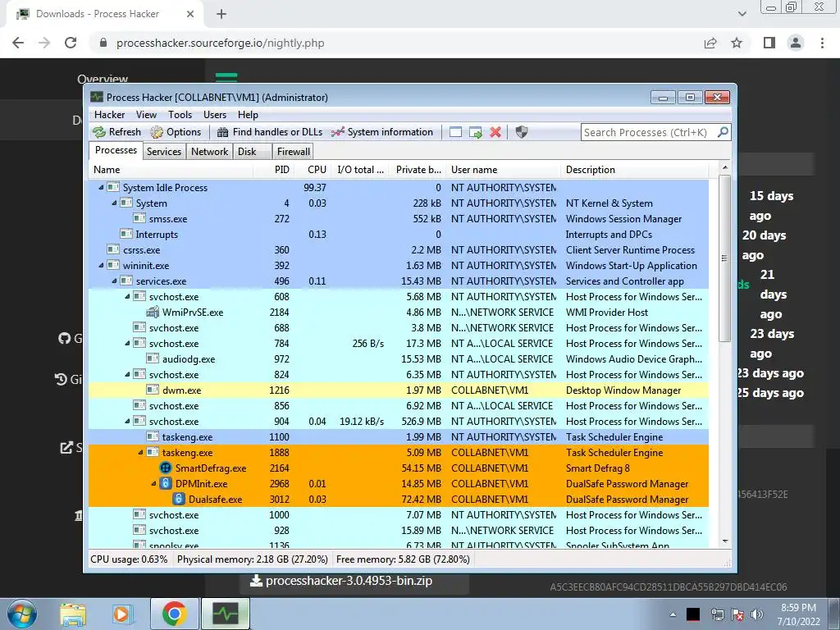Open Chrome's three-dot menu
This screenshot has height=630, width=840.
(822, 43)
